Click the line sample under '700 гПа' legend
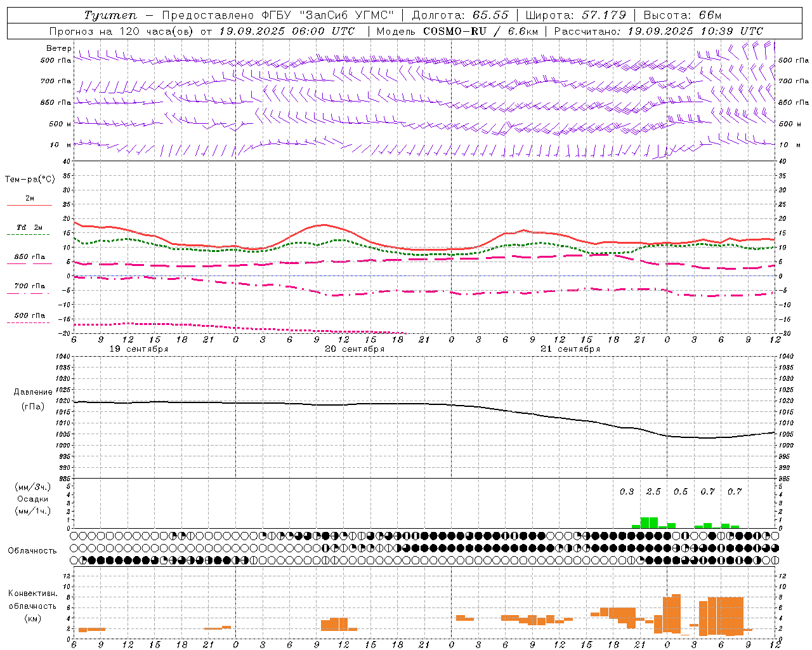This screenshot has height=650, width=812. pyautogui.click(x=29, y=293)
